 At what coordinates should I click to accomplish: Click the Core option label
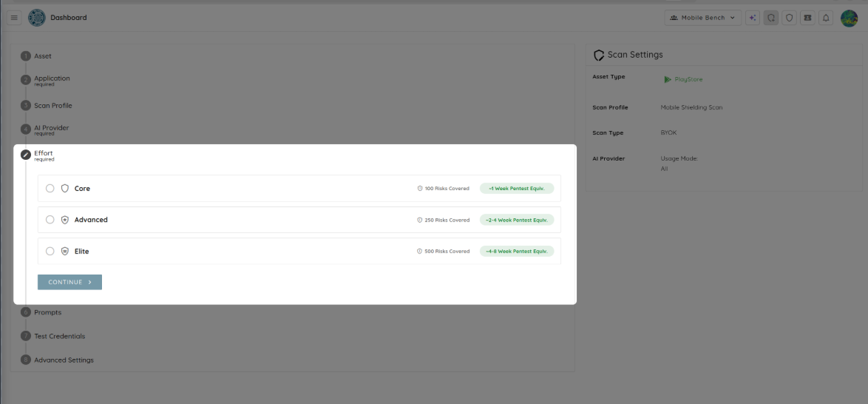click(x=82, y=189)
